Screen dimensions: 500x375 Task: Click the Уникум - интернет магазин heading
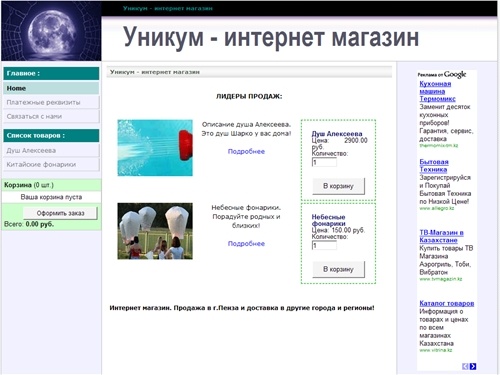271,37
